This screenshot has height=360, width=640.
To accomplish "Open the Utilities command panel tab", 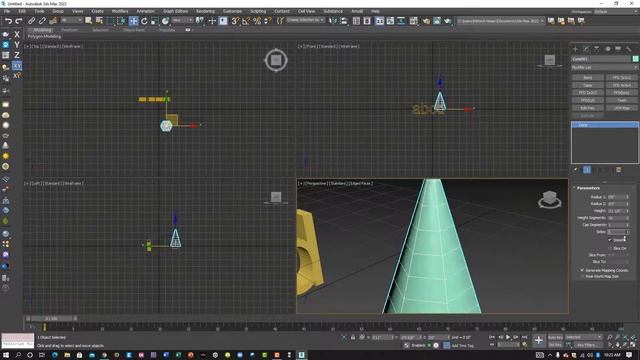I will coord(629,49).
